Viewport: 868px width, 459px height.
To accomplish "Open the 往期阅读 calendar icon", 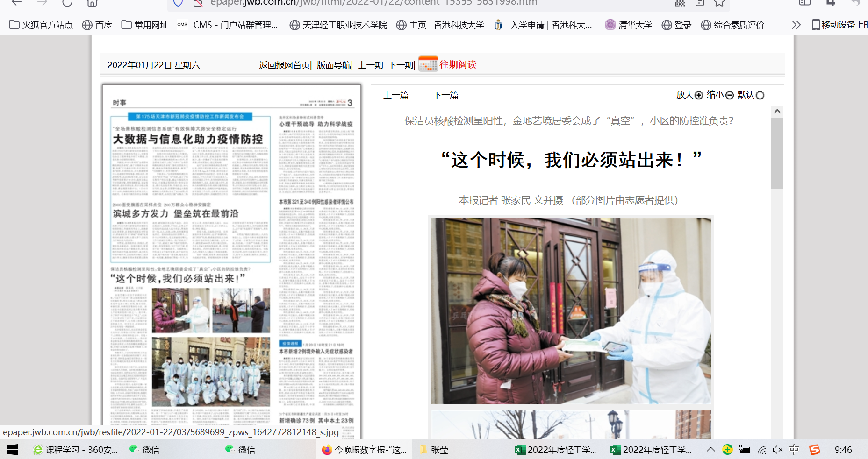I will (428, 64).
